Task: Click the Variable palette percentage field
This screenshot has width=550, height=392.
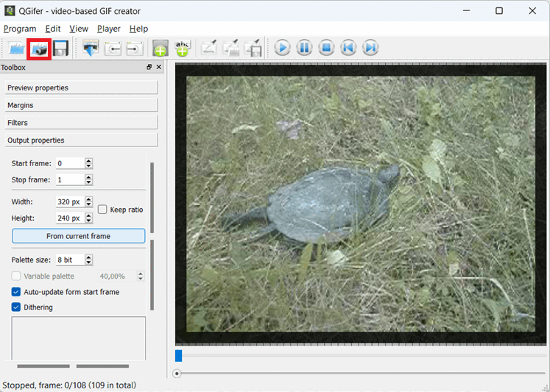Action: click(x=116, y=276)
